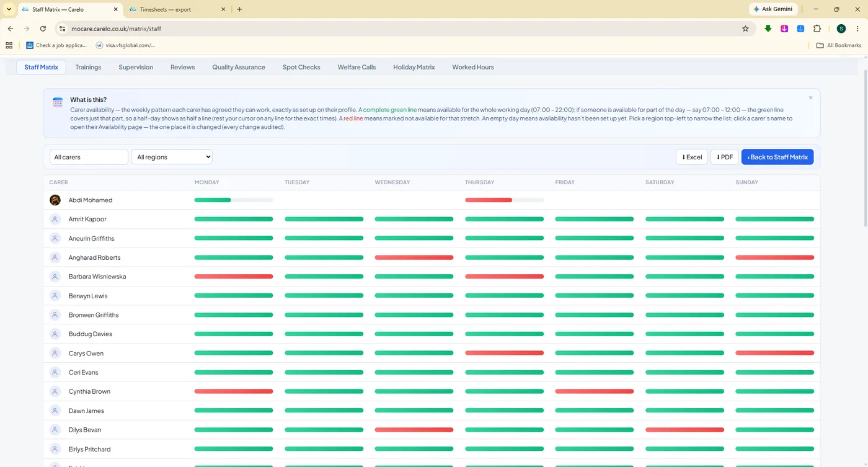Open Ceri Evans' availability page

(x=83, y=373)
